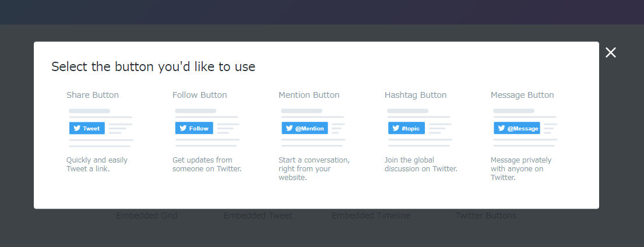Select the Follow Button heading
Image resolution: width=644 pixels, height=247 pixels.
tap(199, 95)
